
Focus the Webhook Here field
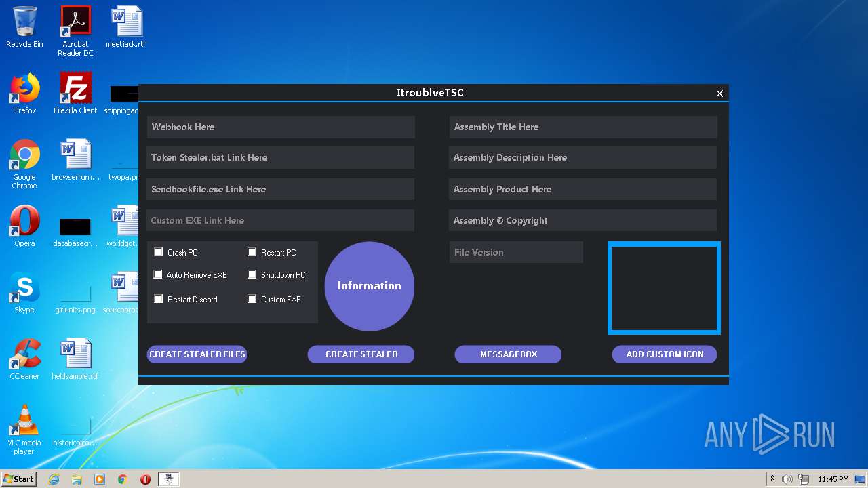[x=281, y=127]
